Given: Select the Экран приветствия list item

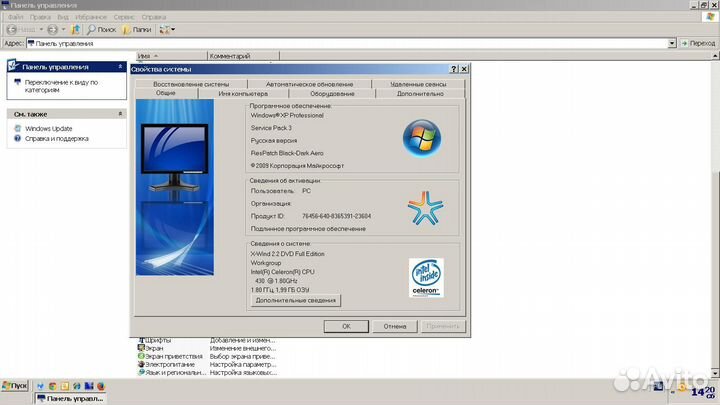Looking at the screenshot, I should [170, 356].
